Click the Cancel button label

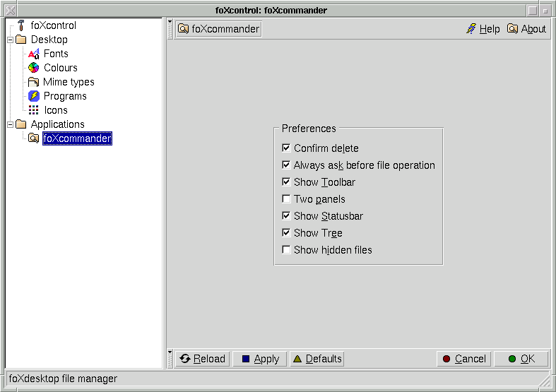471,359
